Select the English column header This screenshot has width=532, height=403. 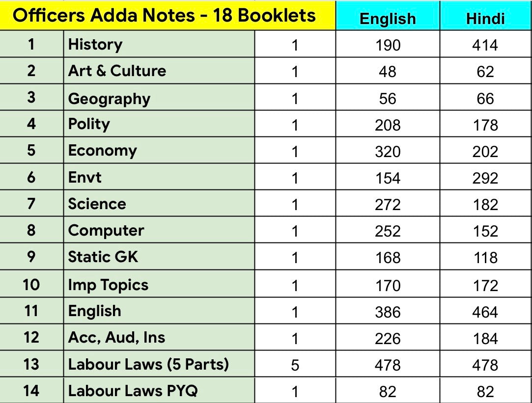[x=388, y=18]
